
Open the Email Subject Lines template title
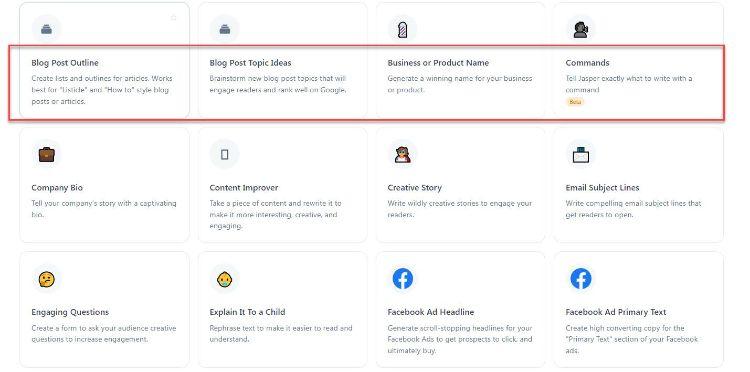click(602, 187)
